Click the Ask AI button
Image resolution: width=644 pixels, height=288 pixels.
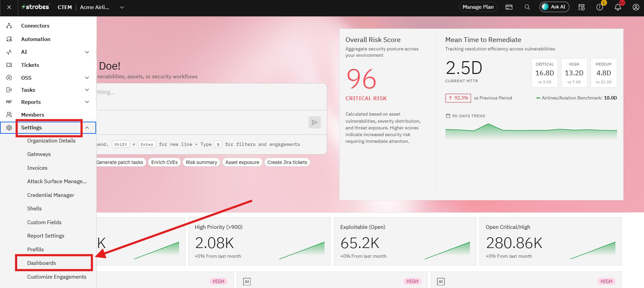coord(554,7)
